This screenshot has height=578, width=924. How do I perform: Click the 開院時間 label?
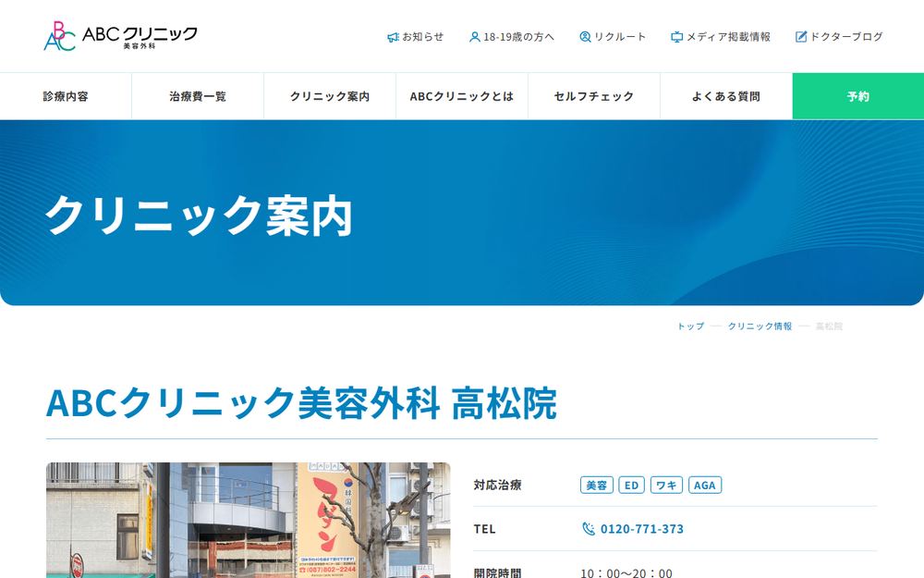(497, 572)
